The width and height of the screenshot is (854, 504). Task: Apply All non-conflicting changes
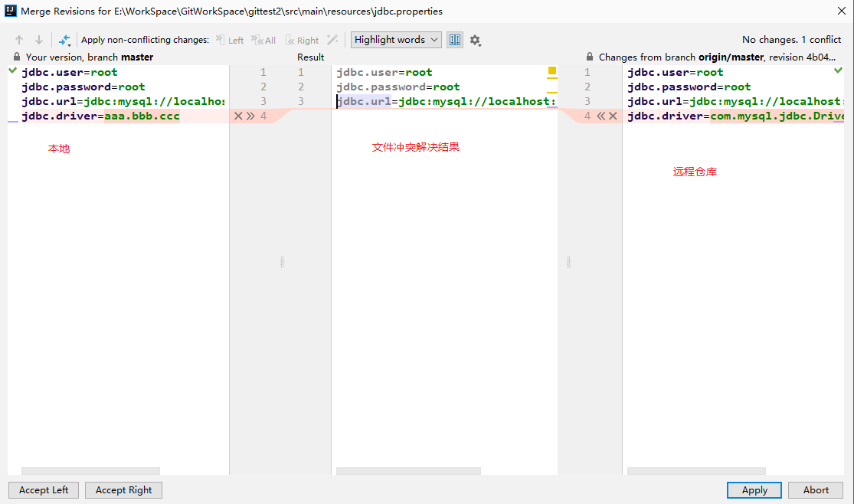pyautogui.click(x=263, y=40)
